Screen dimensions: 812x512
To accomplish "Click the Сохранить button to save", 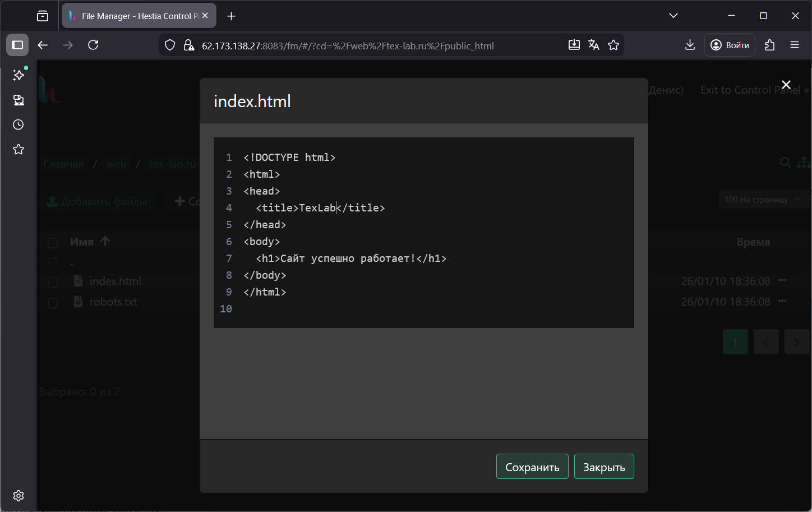I will pyautogui.click(x=532, y=467).
